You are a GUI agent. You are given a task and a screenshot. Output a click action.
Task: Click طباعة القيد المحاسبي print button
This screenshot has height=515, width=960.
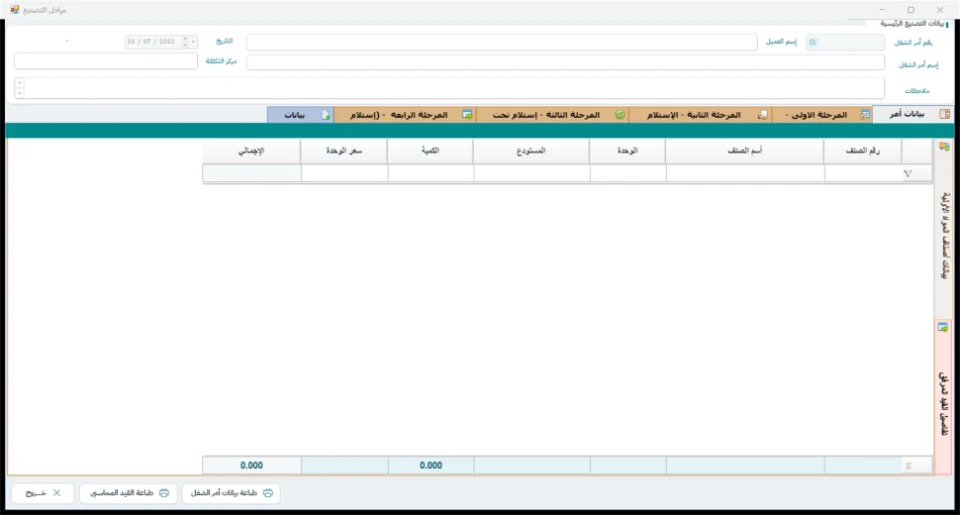coord(129,493)
